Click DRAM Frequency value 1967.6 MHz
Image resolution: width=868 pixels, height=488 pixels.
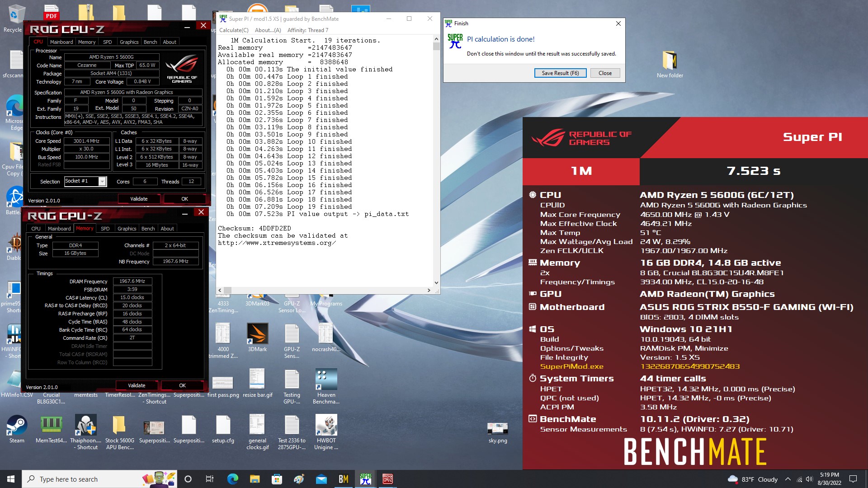132,281
